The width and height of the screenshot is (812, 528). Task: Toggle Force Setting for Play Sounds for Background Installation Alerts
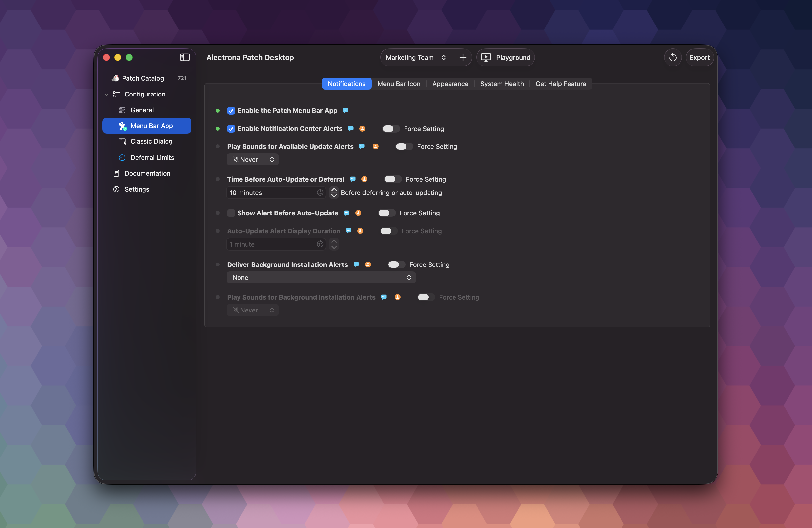pos(426,297)
